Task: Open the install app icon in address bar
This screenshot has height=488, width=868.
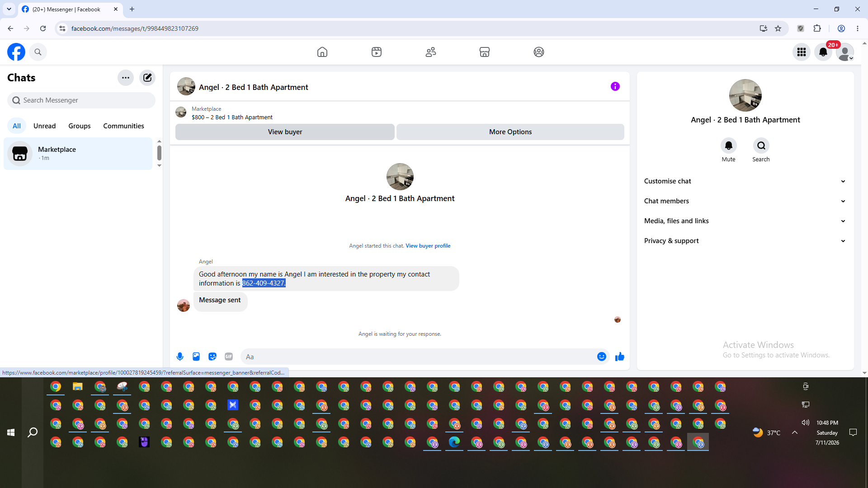Action: tap(764, 28)
